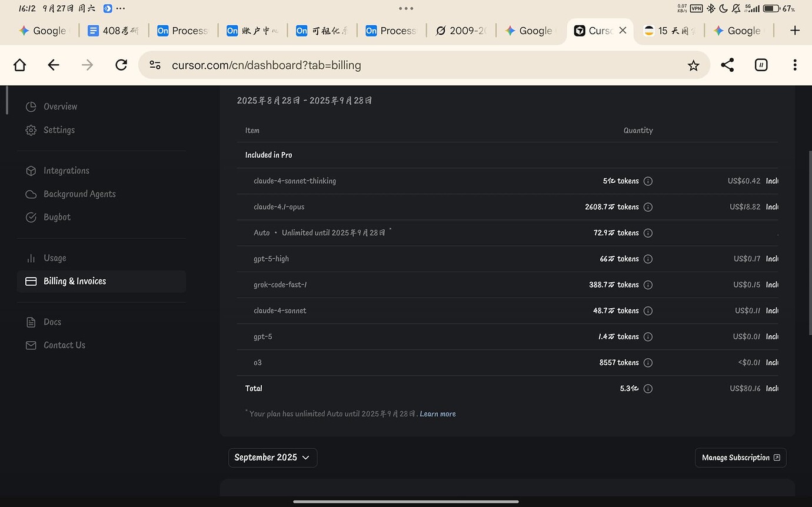Show info icon for Auto tokens
Image resolution: width=812 pixels, height=507 pixels.
point(648,233)
